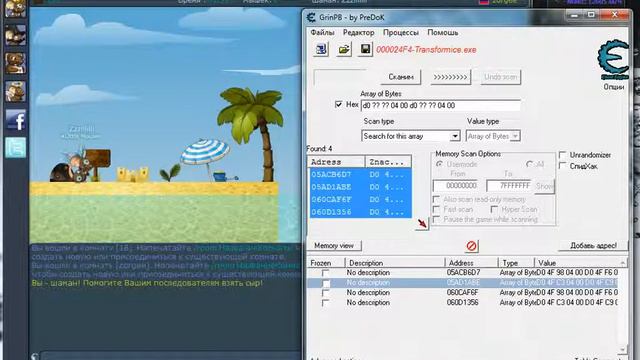Toggle the Hex checkbox

pos(338,104)
